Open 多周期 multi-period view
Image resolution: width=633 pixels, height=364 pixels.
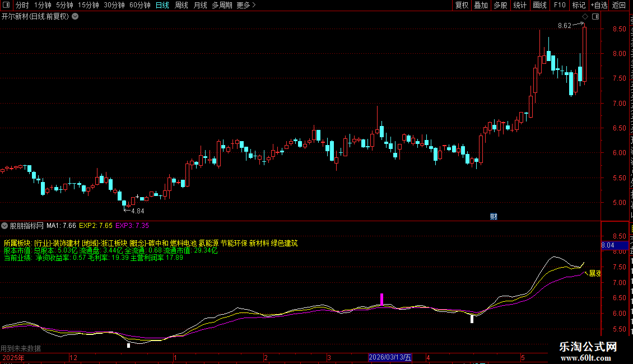tap(222, 5)
